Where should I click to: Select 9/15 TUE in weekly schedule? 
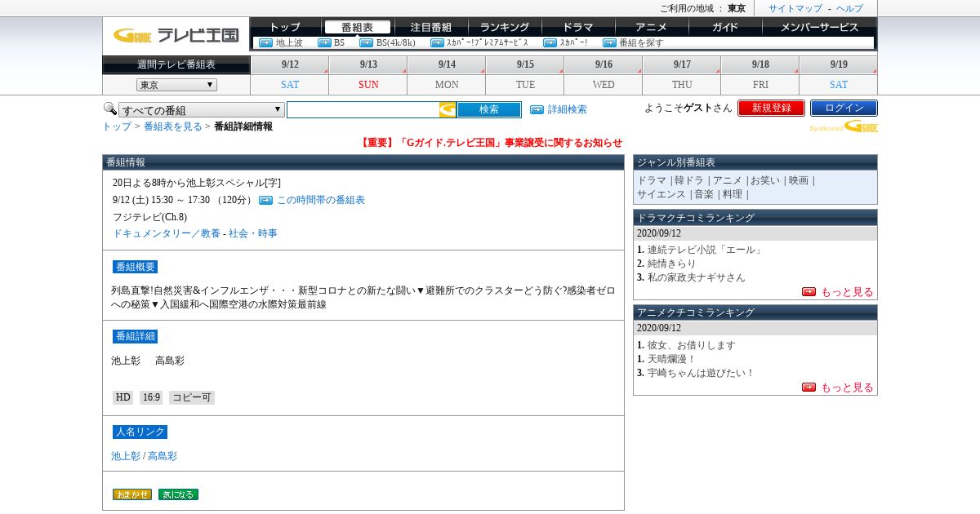click(525, 75)
